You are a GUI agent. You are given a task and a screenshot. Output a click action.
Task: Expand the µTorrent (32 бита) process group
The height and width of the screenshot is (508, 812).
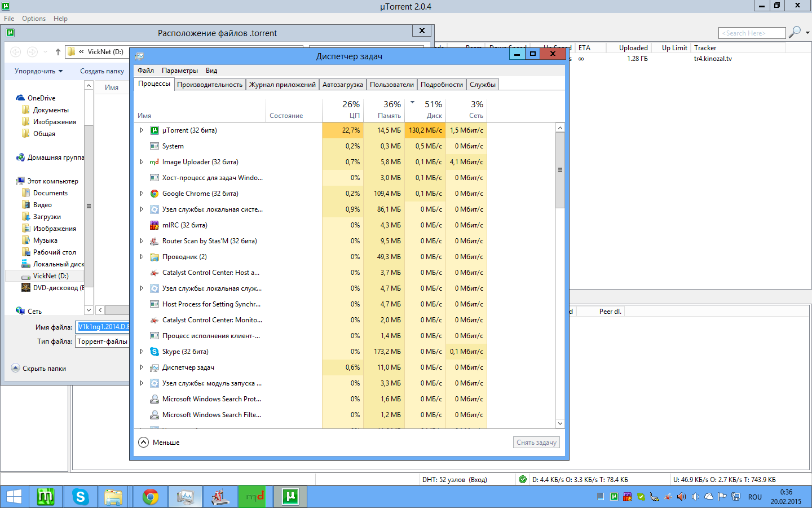pyautogui.click(x=142, y=130)
